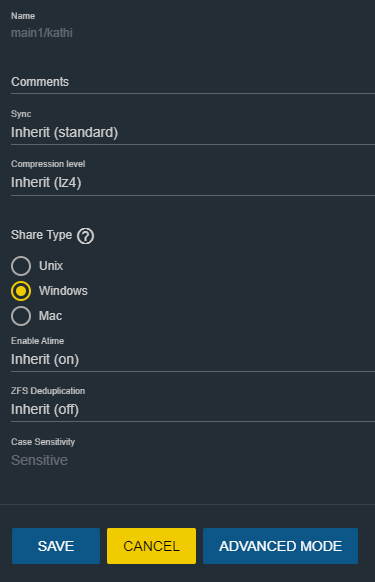Viewport: 375px width, 582px height.
Task: Open the Share Type help tooltip icon
Action: pyautogui.click(x=85, y=236)
